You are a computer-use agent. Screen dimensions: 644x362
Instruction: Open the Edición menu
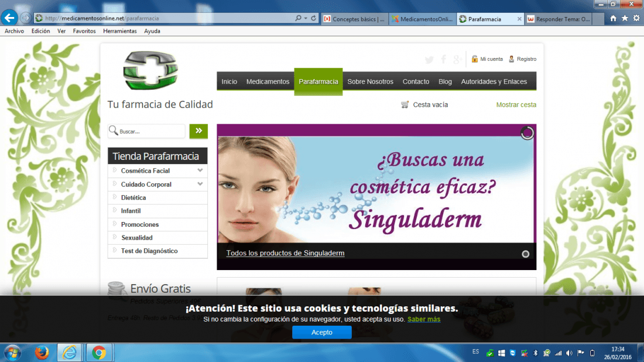(40, 31)
